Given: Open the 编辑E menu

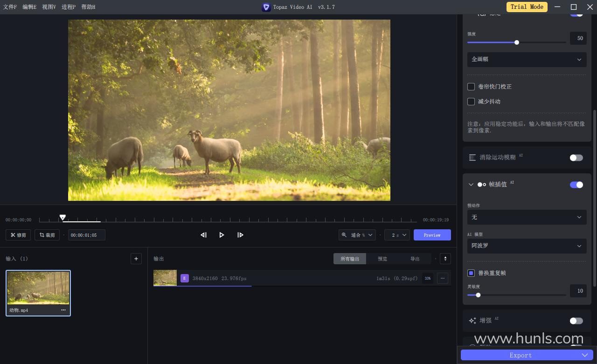Looking at the screenshot, I should click(29, 7).
